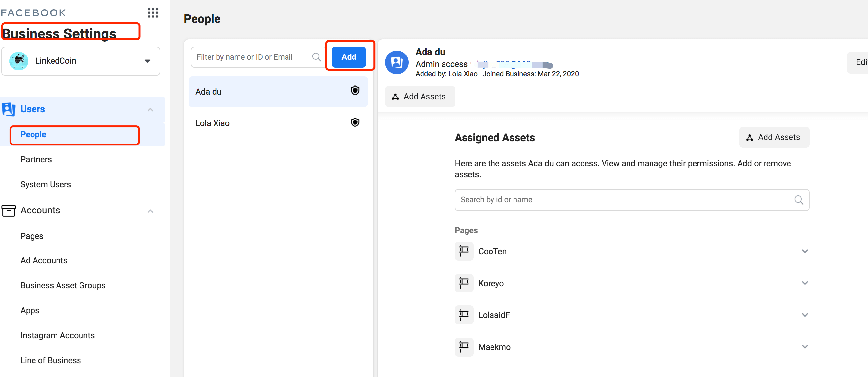Open the nine-dot apps grid menu
This screenshot has width=868, height=377.
(153, 13)
